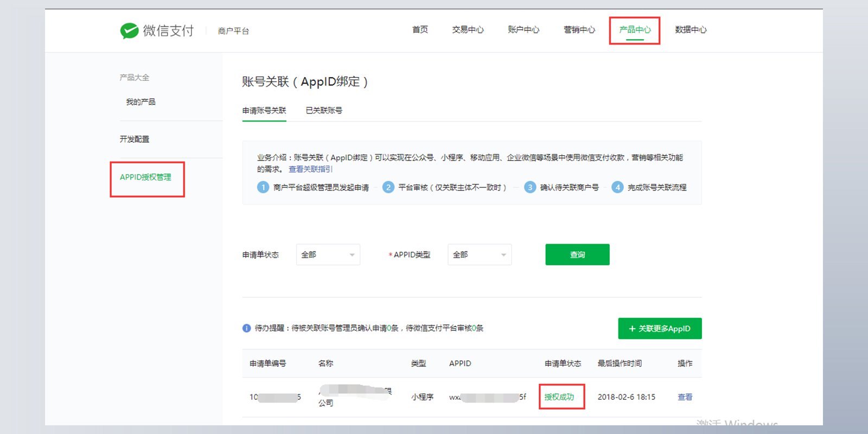Go to 首页 in top navigation
The height and width of the screenshot is (434, 868).
click(420, 30)
